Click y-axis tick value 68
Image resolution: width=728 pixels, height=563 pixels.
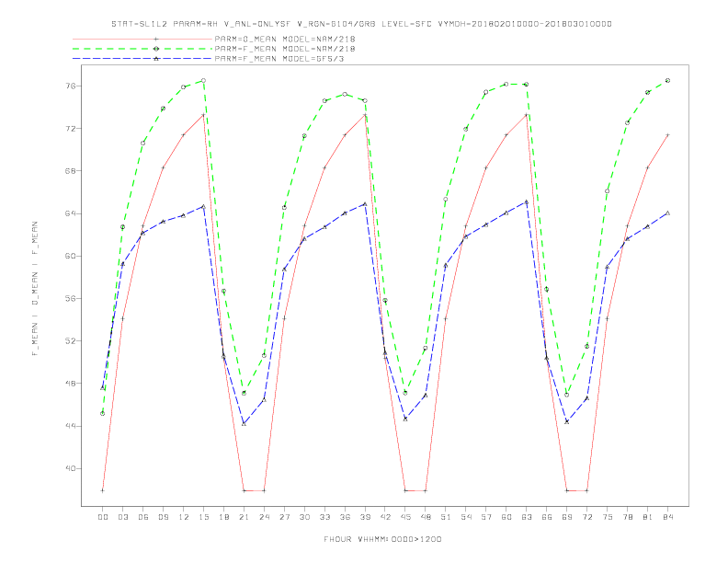click(x=70, y=171)
